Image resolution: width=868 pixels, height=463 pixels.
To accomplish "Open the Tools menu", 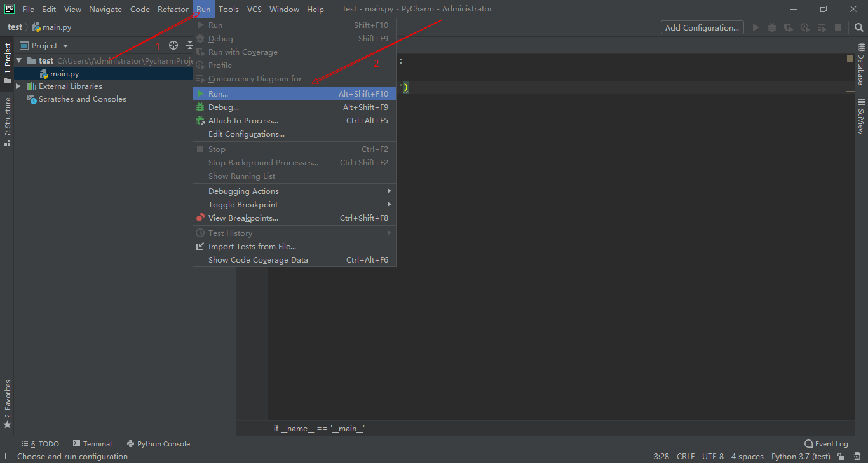I will click(x=229, y=9).
